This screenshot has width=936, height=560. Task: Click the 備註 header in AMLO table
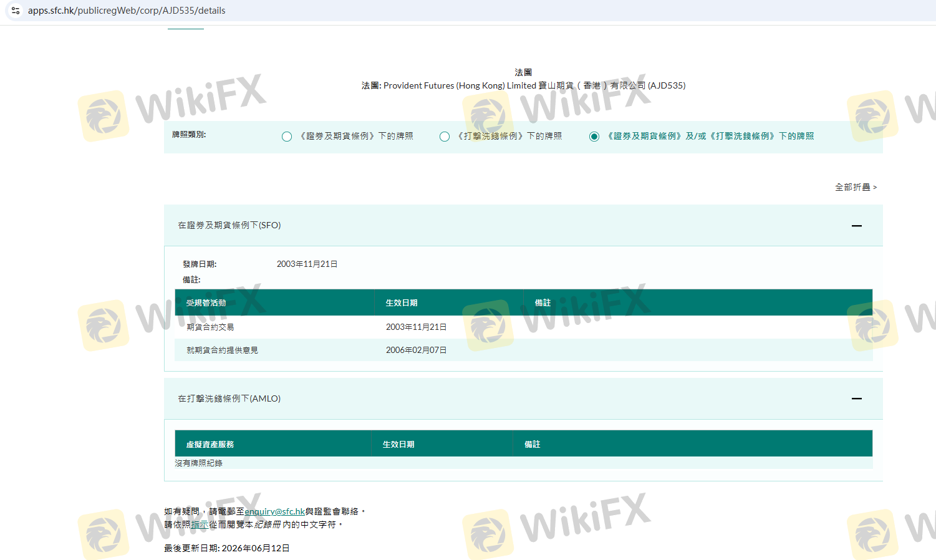533,445
